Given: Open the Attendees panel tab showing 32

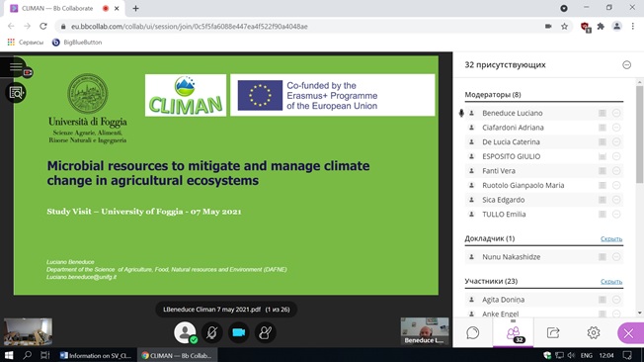Looking at the screenshot, I should coord(513,332).
